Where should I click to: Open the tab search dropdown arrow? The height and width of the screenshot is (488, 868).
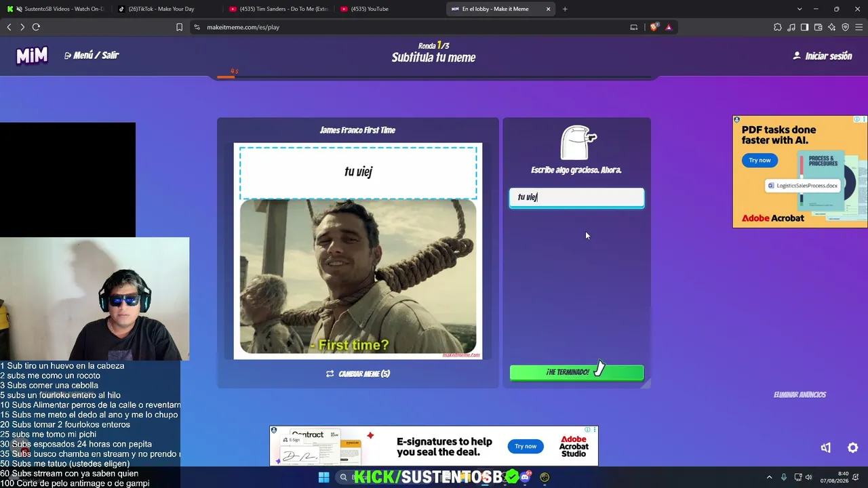[800, 9]
